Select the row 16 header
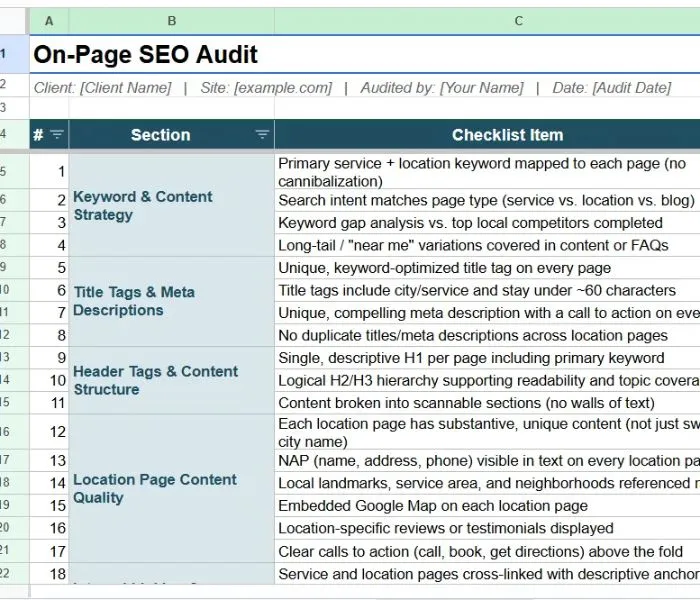This screenshot has width=700, height=600. click(13, 432)
